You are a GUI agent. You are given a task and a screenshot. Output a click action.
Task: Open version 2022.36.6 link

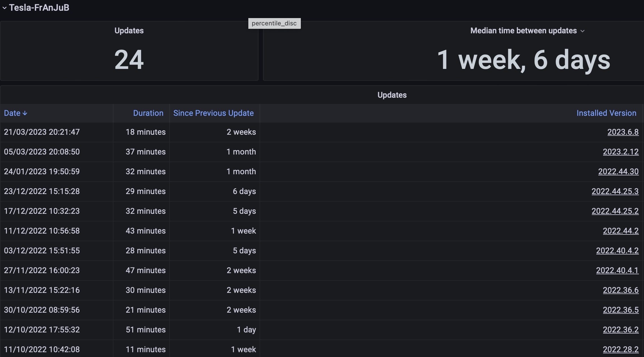(x=621, y=290)
